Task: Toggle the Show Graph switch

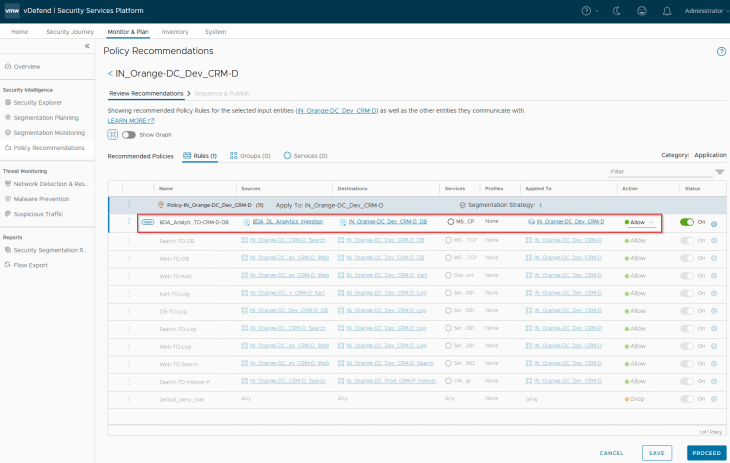Action: click(128, 134)
